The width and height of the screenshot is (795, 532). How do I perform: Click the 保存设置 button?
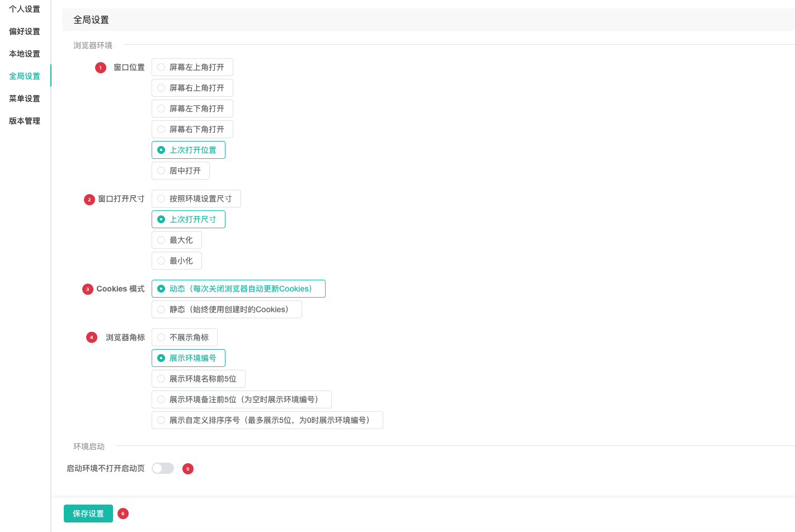88,514
